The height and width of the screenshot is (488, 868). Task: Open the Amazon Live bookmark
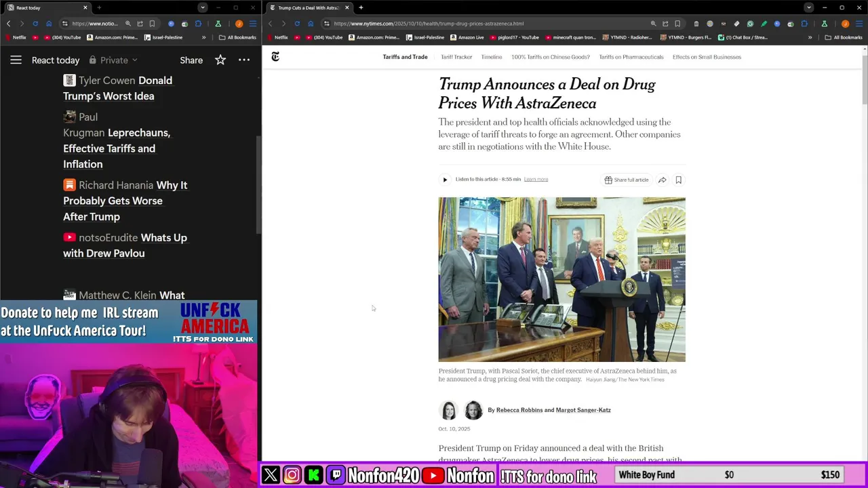click(x=467, y=37)
